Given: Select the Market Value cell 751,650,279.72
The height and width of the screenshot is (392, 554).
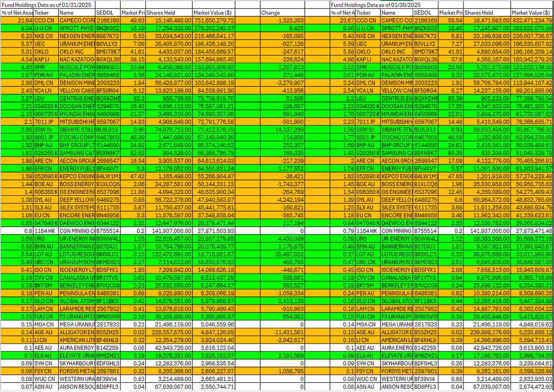Looking at the screenshot, I should pyautogui.click(x=214, y=21).
